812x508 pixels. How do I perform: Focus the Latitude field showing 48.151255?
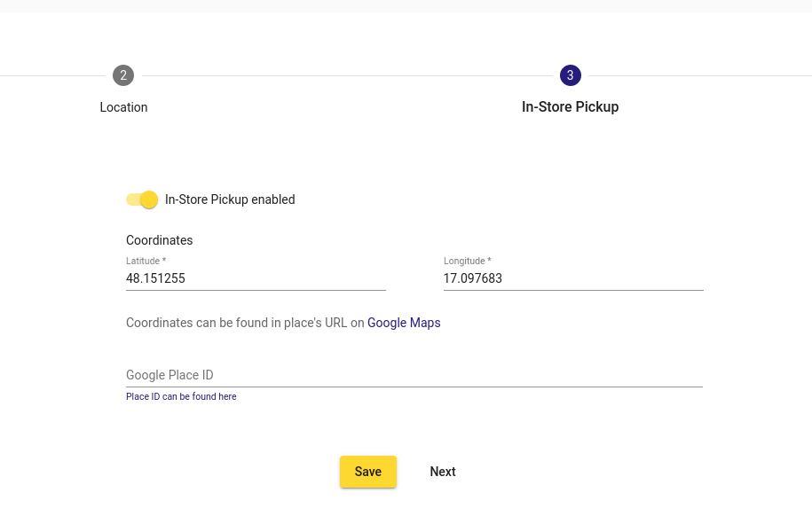(256, 278)
